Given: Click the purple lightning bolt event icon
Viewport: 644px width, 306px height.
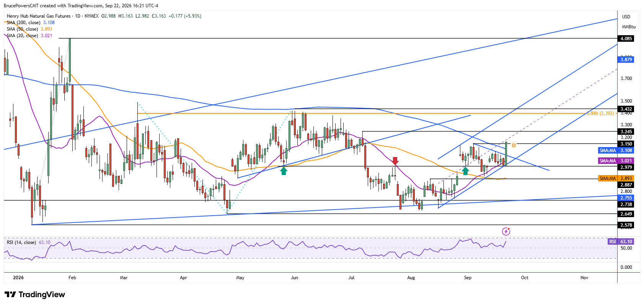Looking at the screenshot, I should (506, 231).
